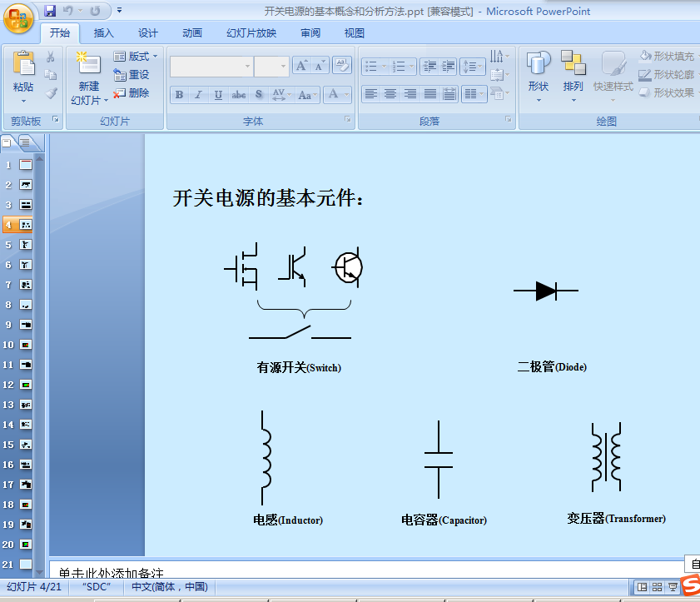Save the presentation via quick access icon

click(50, 10)
